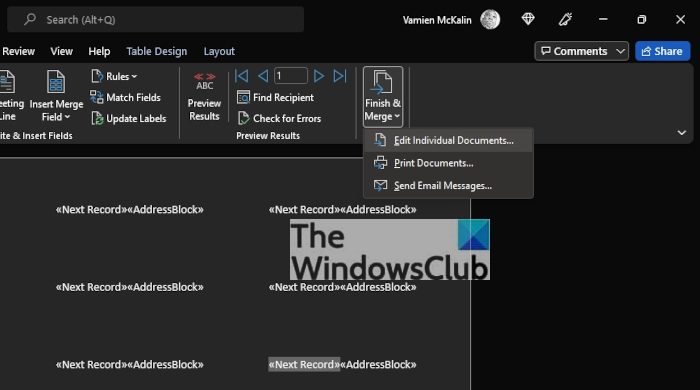Click the Greeting Line icon

pos(8,82)
